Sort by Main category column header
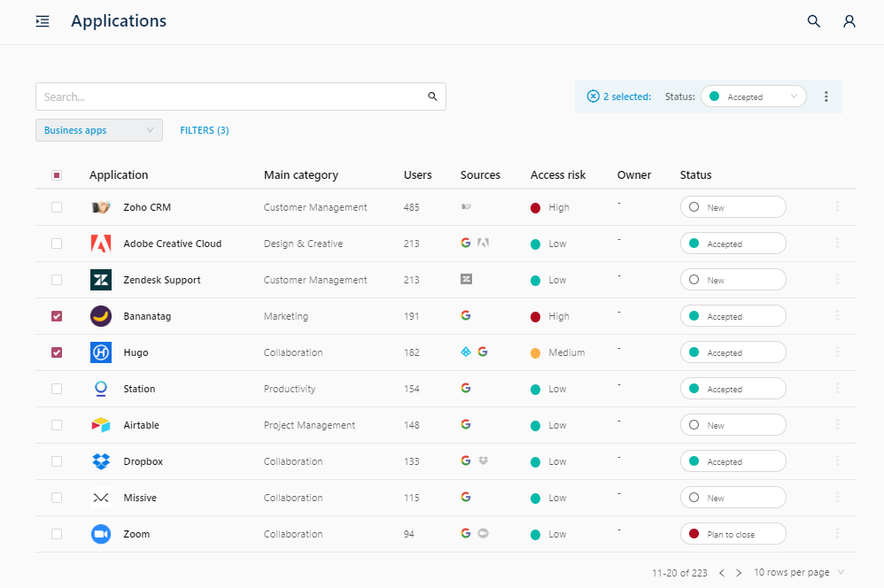The image size is (884, 588). click(301, 174)
